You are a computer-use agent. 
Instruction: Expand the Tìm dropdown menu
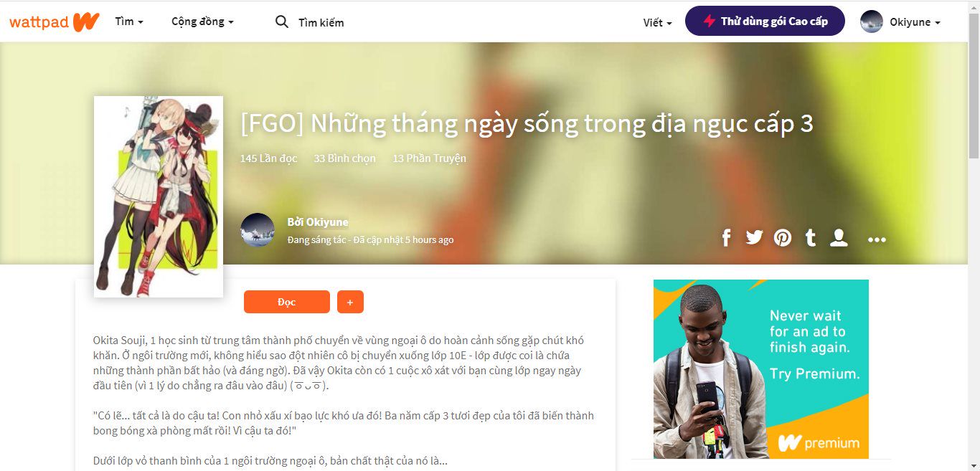click(x=129, y=22)
